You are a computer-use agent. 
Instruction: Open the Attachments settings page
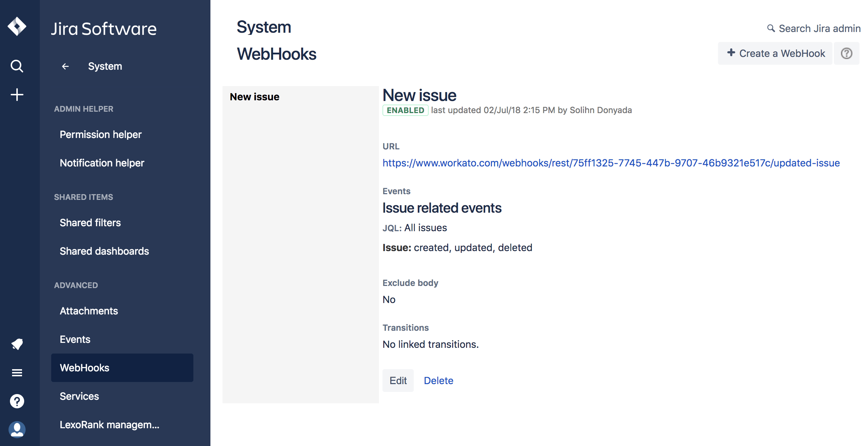tap(89, 311)
